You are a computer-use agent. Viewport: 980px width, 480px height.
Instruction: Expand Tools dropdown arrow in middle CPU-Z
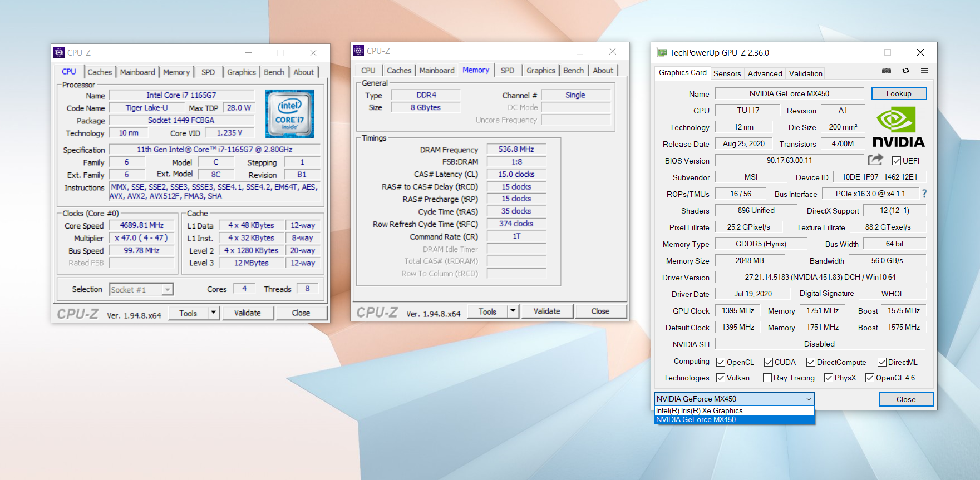[x=513, y=311]
